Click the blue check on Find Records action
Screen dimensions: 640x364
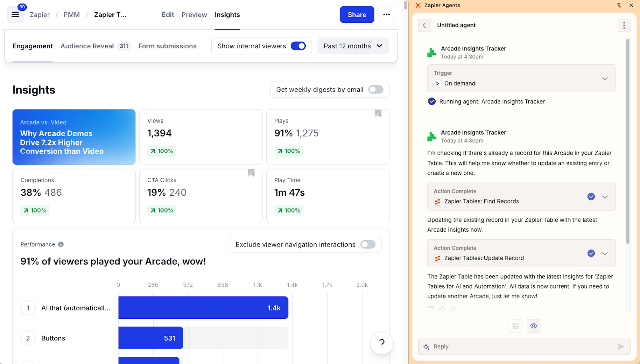pyautogui.click(x=591, y=197)
